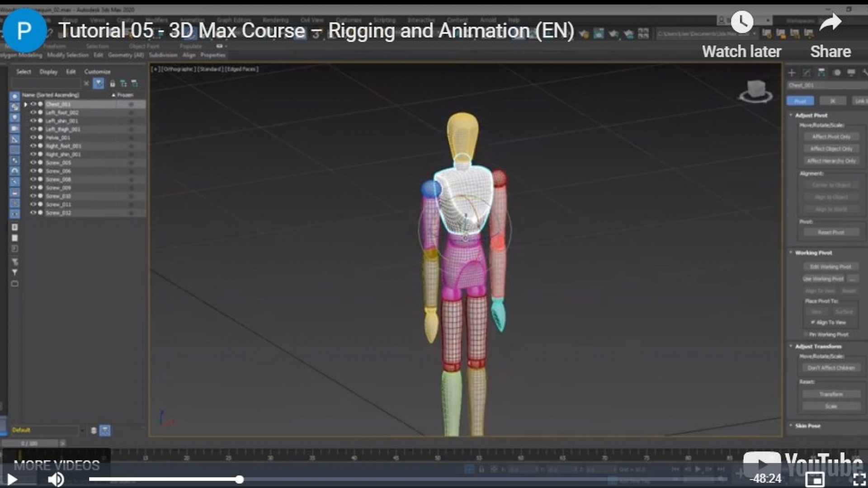The height and width of the screenshot is (488, 868).
Task: Open scene explorer Select menu
Action: click(x=24, y=72)
